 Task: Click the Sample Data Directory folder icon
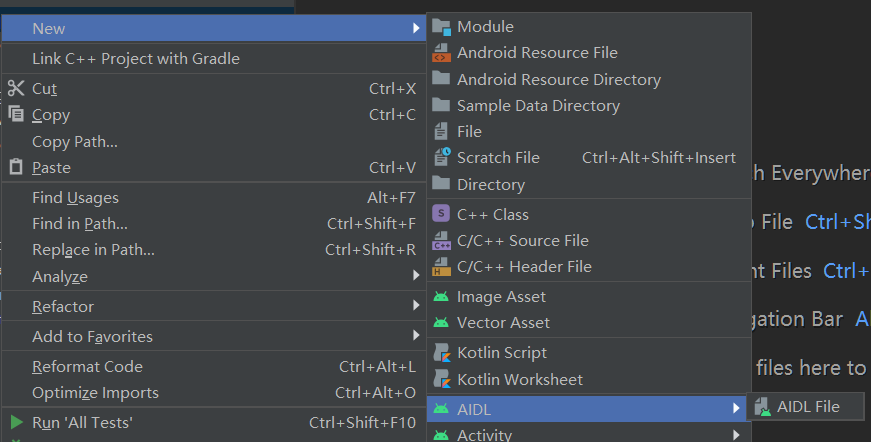pos(441,104)
